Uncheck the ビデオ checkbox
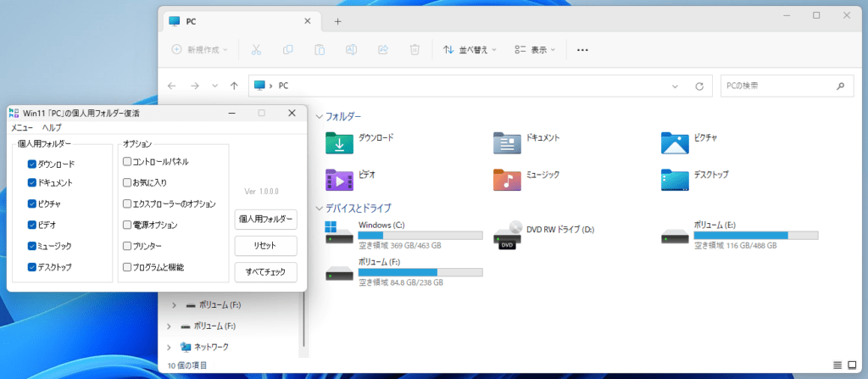 click(x=31, y=225)
